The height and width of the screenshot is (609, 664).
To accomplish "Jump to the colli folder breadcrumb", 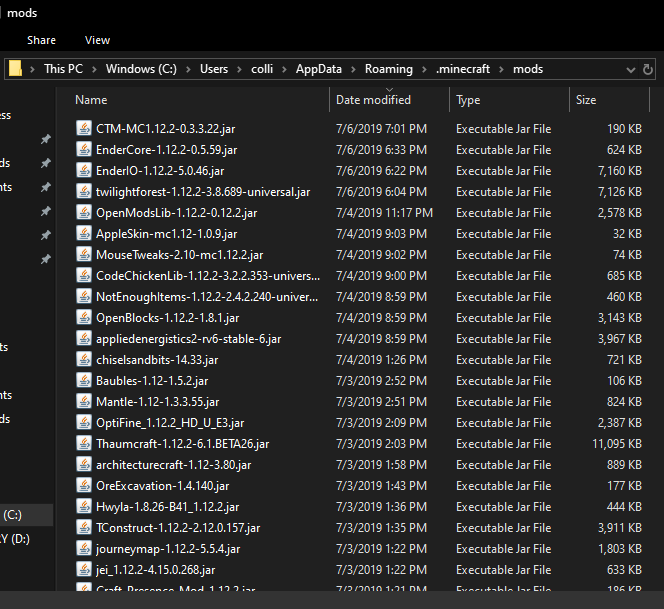I will click(x=262, y=69).
